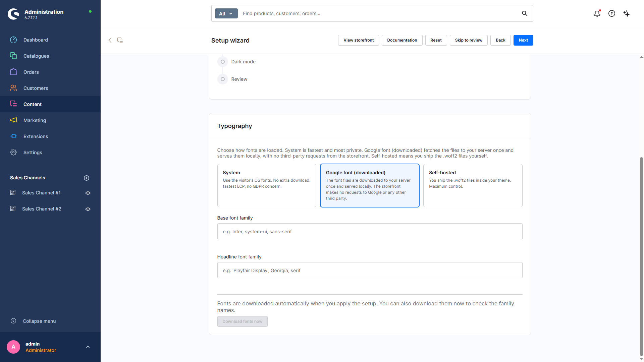Click the View storefront button
Image resolution: width=644 pixels, height=362 pixels.
359,40
